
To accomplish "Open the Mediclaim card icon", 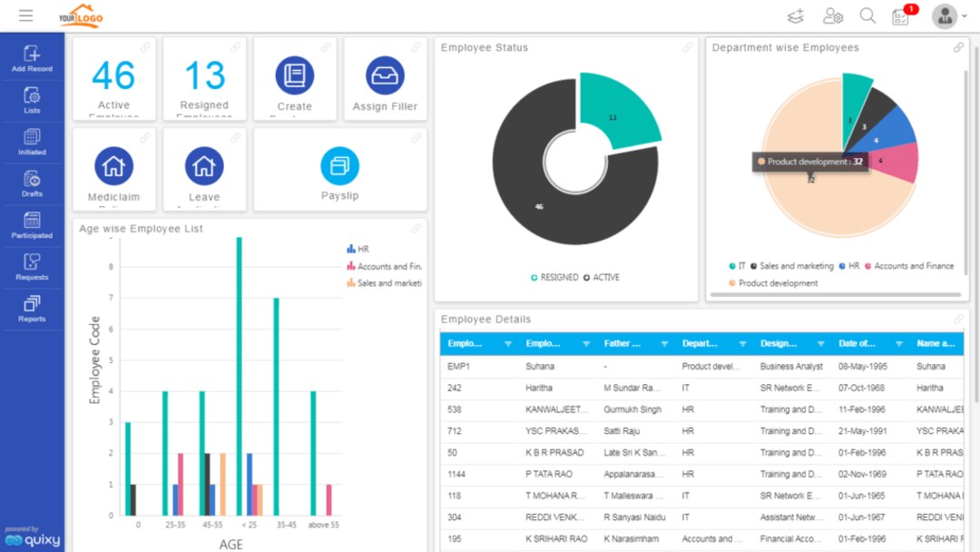I will pos(113,167).
